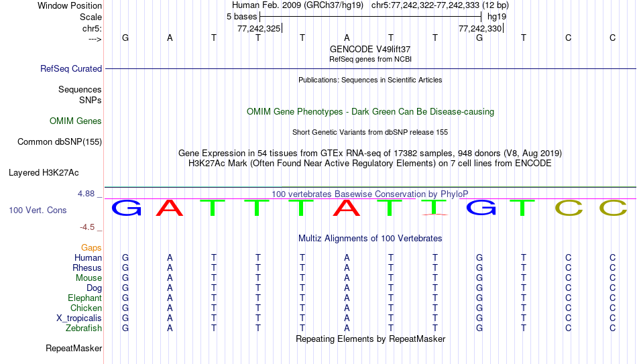Screen dimensions: 637x364
Task: Click Multiz Alignments of 100 Vertebrates title
Action: tap(370, 239)
